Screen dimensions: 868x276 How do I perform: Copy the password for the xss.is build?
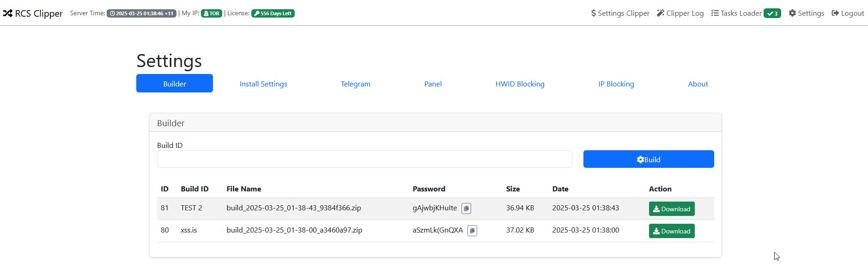tap(472, 231)
